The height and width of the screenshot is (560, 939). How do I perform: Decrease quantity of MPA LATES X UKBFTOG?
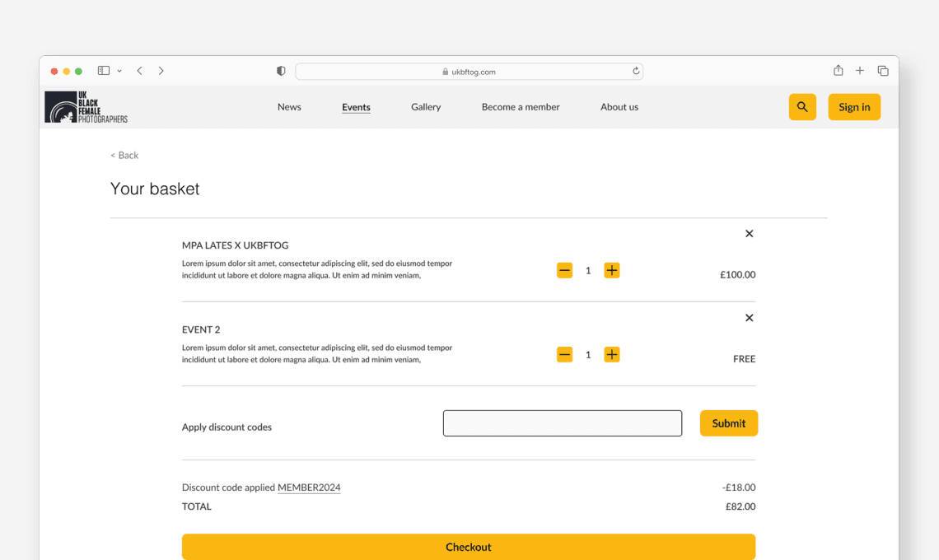point(564,270)
